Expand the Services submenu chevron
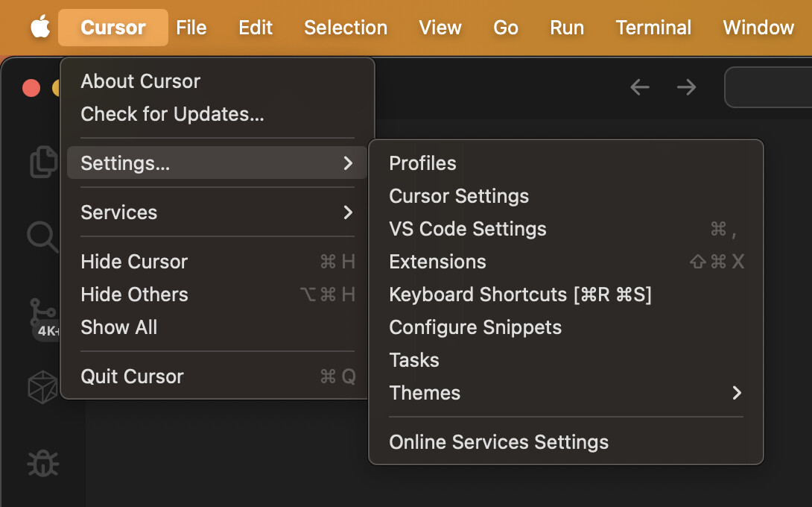The image size is (812, 507). pos(348,212)
